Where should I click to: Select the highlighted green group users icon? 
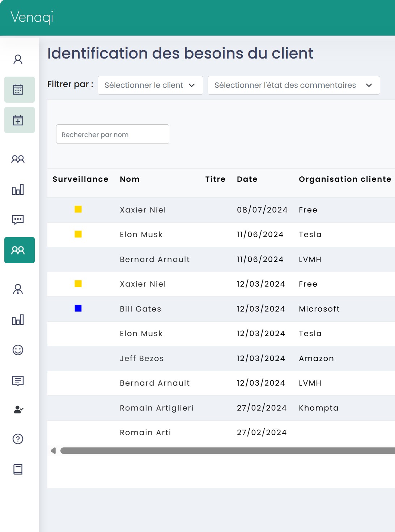pyautogui.click(x=20, y=250)
